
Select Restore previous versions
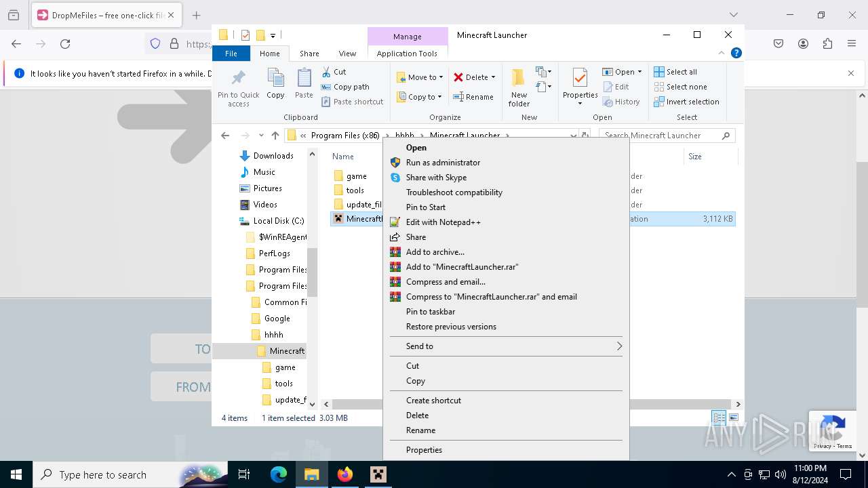click(506, 327)
